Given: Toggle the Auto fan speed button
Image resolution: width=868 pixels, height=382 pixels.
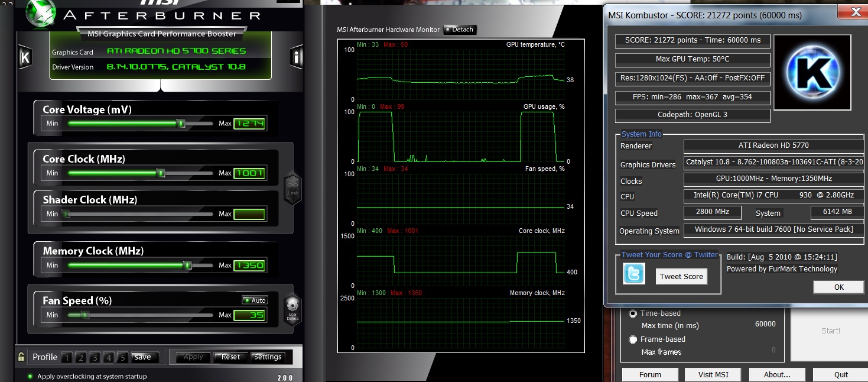Looking at the screenshot, I should click(x=255, y=300).
